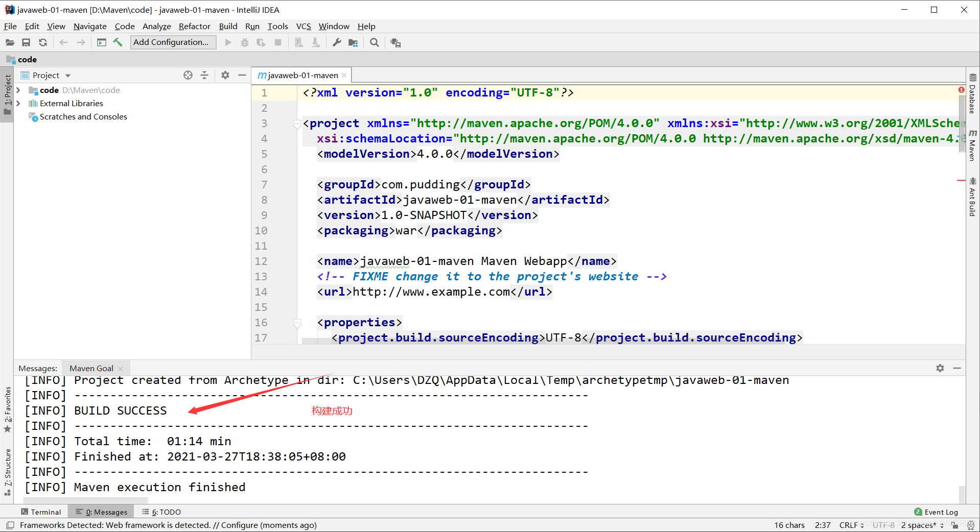Click the Search Everywhere magnifier icon
The image size is (980, 532).
pyautogui.click(x=375, y=42)
